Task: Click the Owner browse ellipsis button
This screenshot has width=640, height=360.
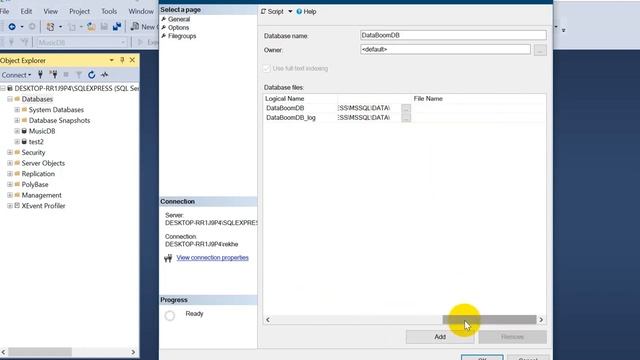Action: 540,50
